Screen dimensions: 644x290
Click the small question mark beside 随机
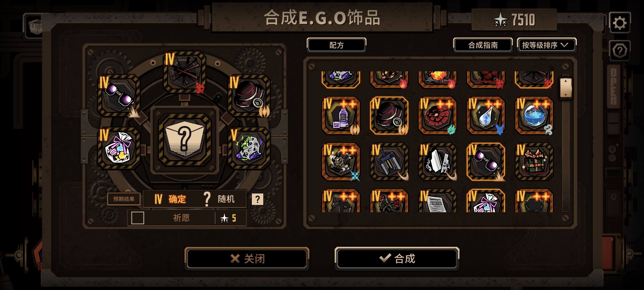pos(257,199)
